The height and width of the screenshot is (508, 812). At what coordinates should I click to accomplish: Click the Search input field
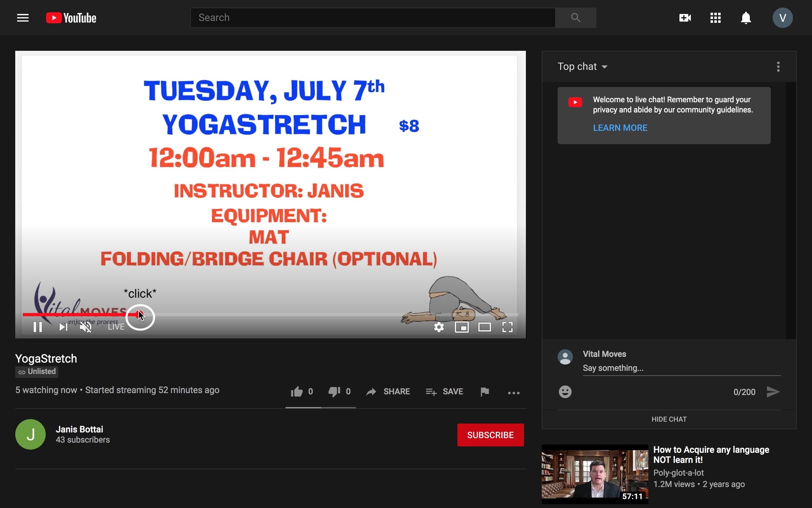tap(373, 18)
